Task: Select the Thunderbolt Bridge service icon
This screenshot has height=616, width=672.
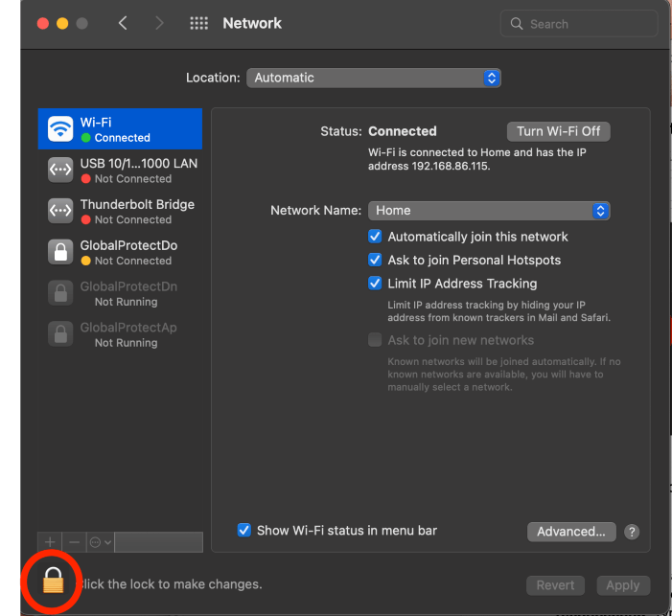Action: click(x=60, y=211)
